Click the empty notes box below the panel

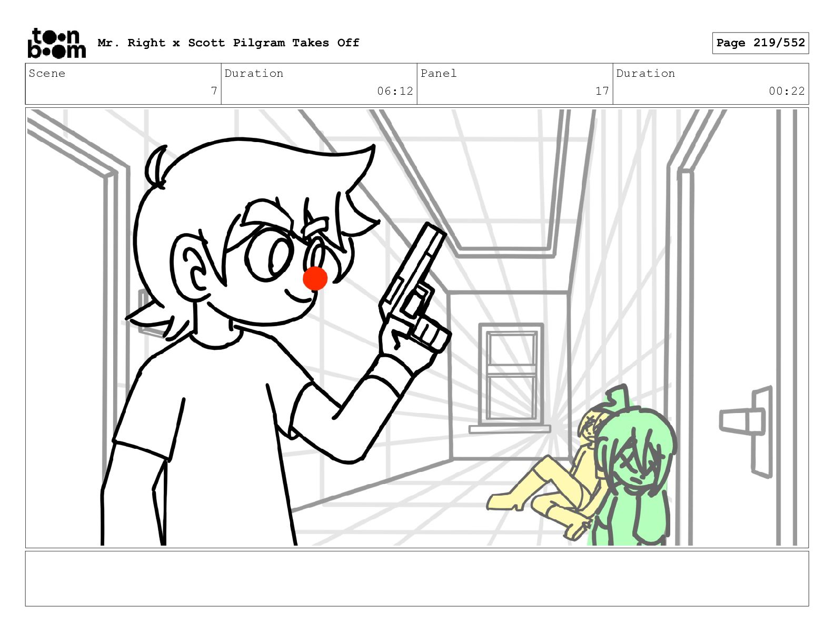pos(417,579)
